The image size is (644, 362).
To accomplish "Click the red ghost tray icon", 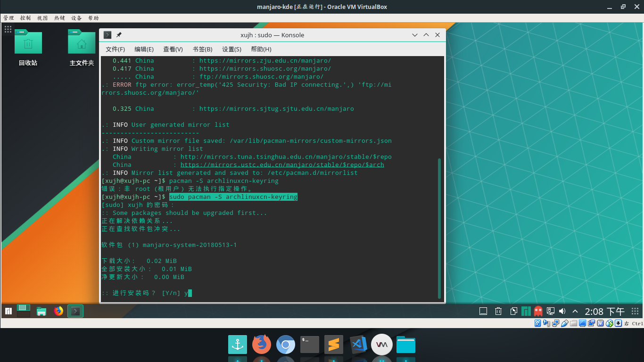I will click(x=538, y=311).
